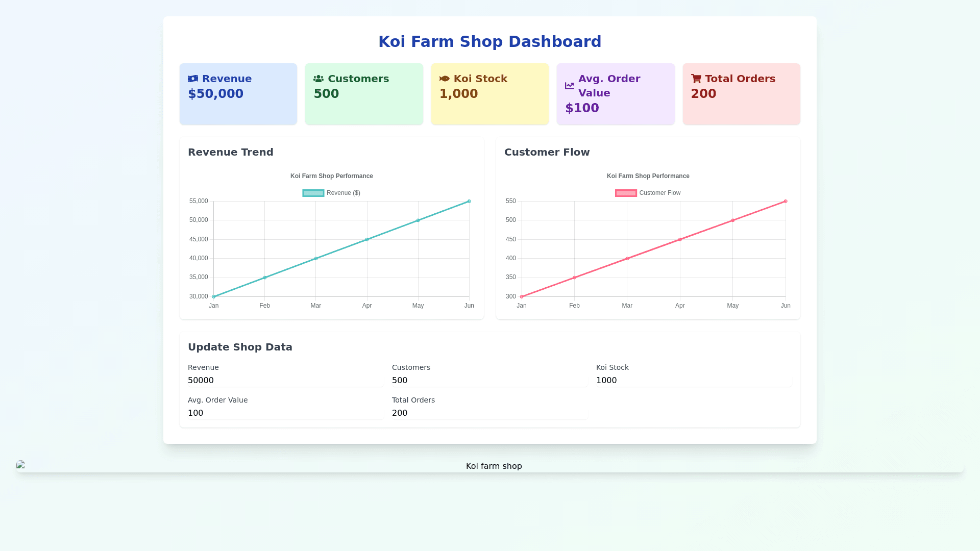Viewport: 980px width, 551px height.
Task: Click the Avg. Order Value chart icon
Action: [570, 86]
